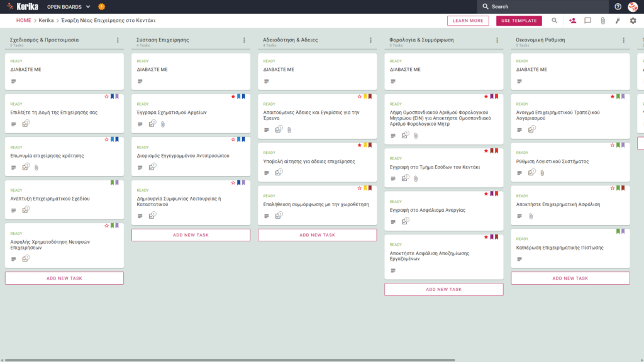Open checklist icon on Υποβολή αίτησης για άδειες card
Viewport: 644px width, 362px height.
click(279, 172)
